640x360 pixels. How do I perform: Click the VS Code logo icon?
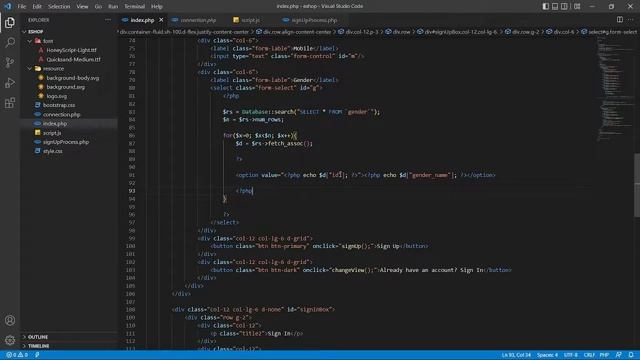[x=7, y=6]
